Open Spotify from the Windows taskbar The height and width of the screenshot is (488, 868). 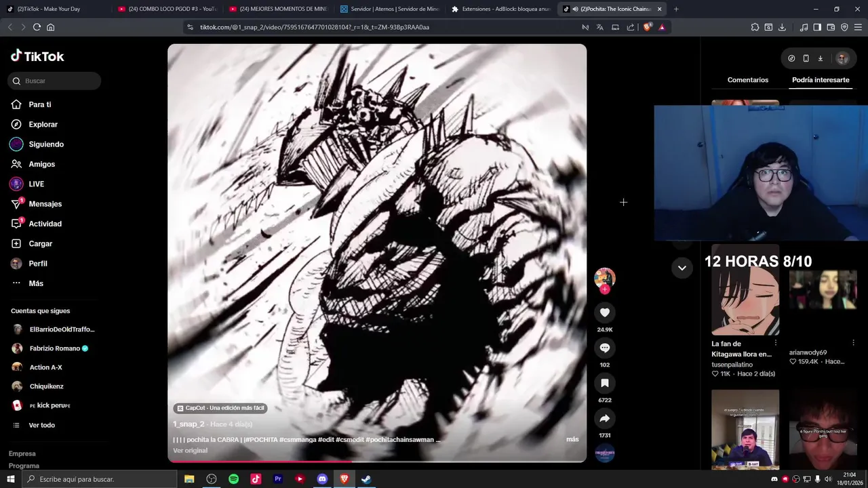click(233, 479)
